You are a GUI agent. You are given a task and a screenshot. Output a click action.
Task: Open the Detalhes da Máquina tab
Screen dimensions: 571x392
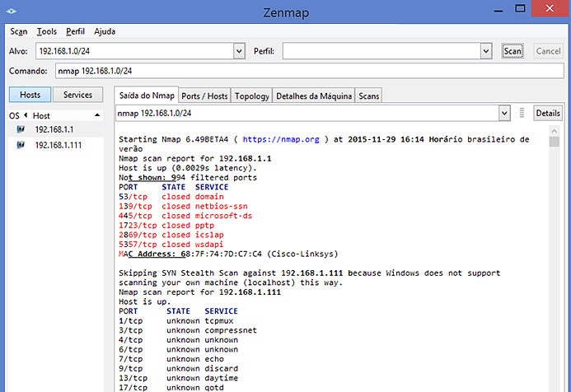(314, 96)
